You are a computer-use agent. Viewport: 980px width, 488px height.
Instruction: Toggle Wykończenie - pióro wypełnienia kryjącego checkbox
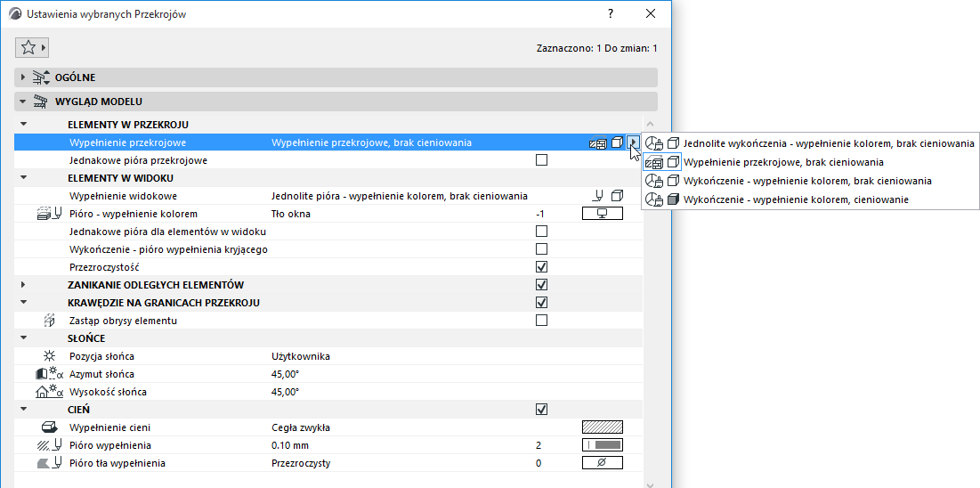542,249
